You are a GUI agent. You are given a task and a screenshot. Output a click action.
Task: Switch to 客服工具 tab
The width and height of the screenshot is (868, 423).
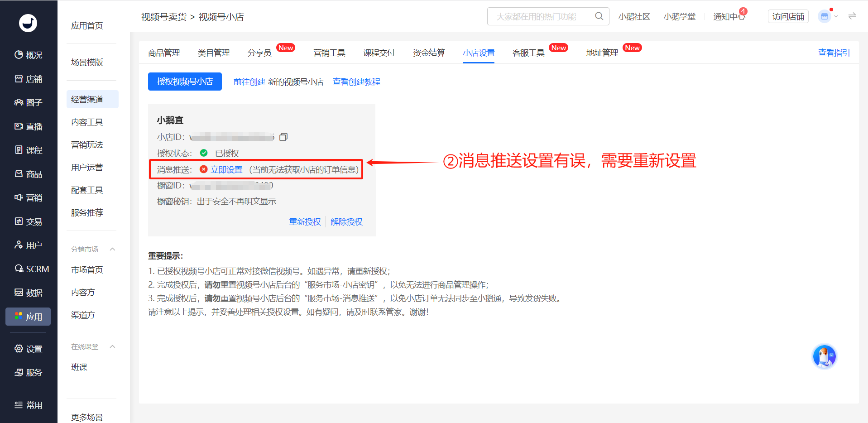click(x=528, y=53)
